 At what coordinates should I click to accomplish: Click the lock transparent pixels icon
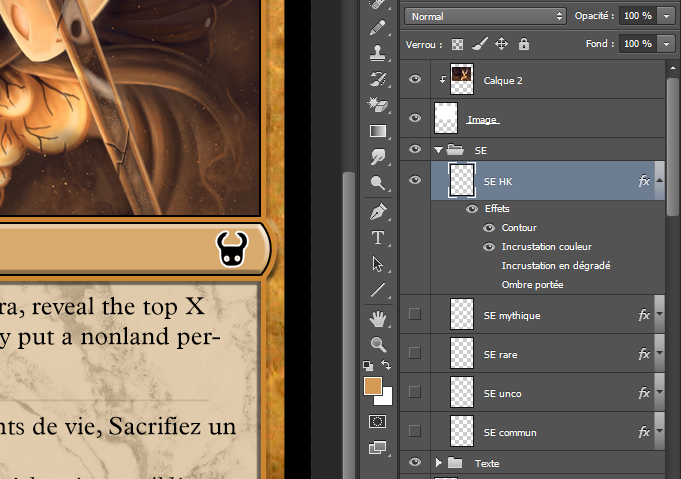457,44
